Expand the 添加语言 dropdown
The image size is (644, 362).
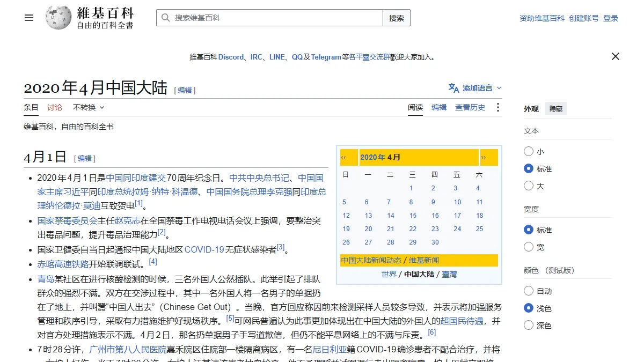pos(475,88)
